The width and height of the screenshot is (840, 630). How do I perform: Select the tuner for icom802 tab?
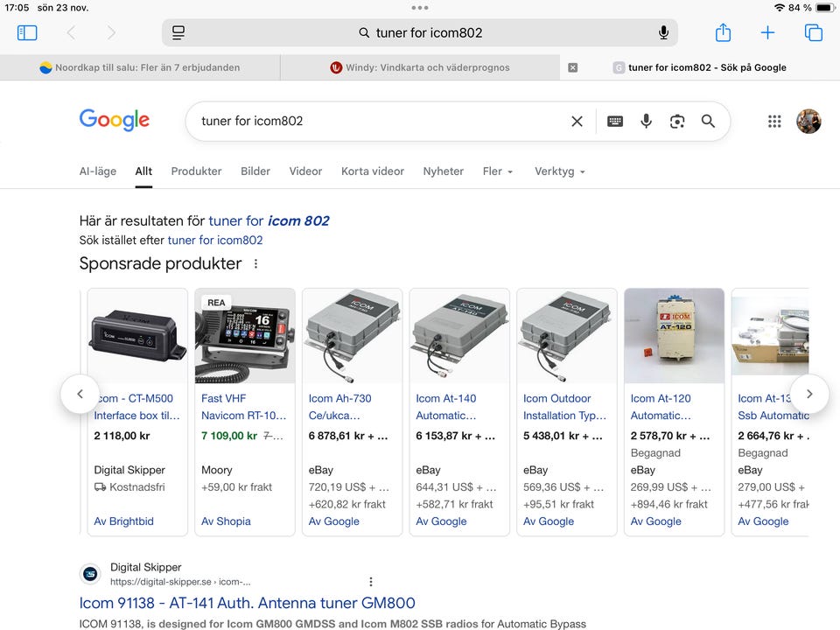tap(700, 67)
